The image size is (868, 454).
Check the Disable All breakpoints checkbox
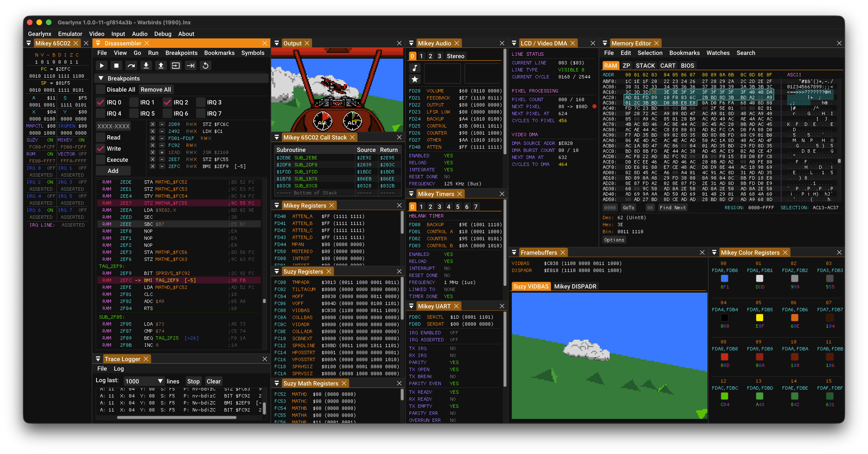click(x=101, y=90)
